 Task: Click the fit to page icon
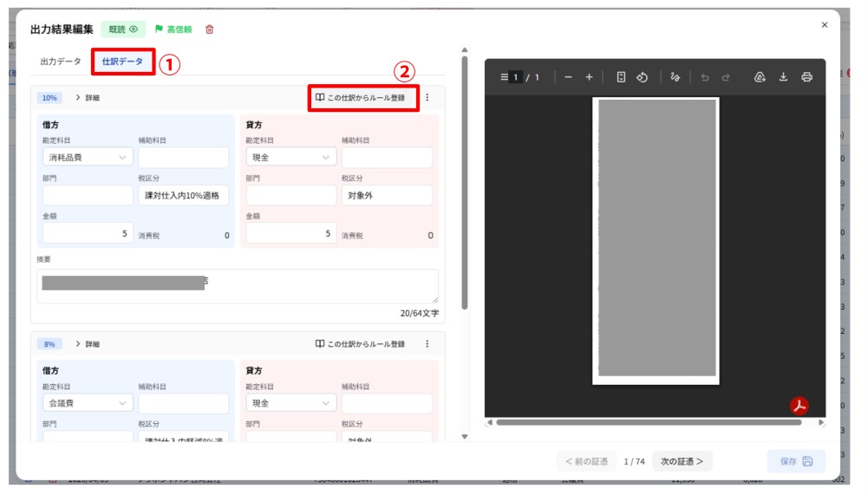click(x=621, y=77)
